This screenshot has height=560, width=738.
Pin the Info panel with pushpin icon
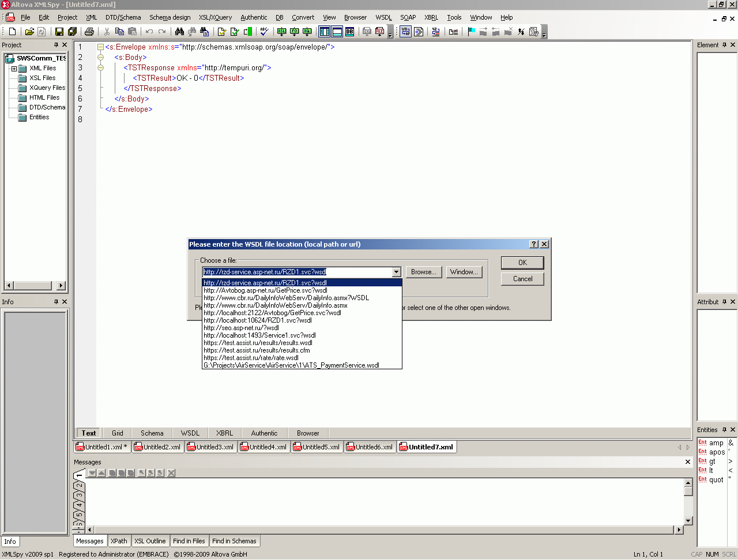[56, 302]
